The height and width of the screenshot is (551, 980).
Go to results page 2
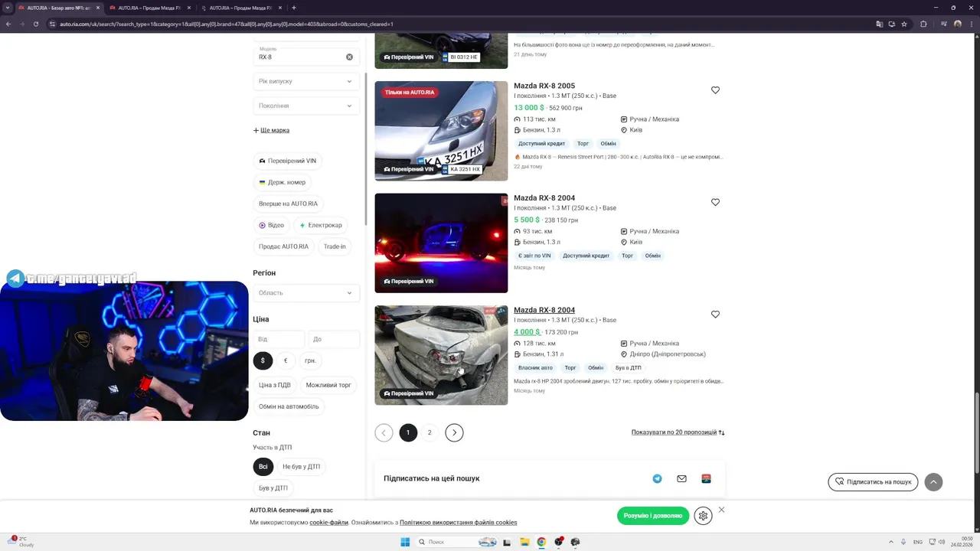coord(430,433)
